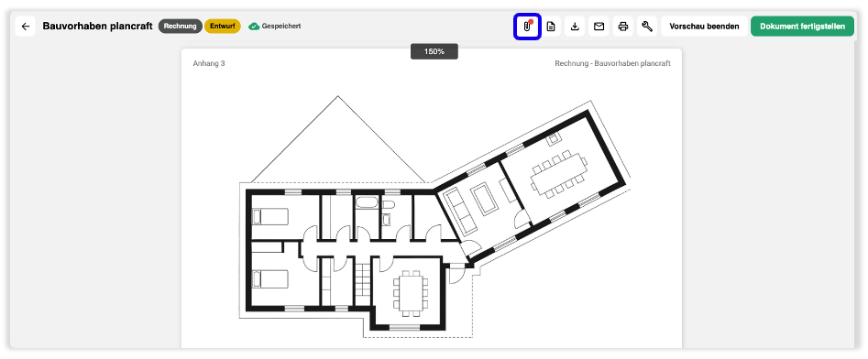The image size is (868, 359).
Task: Click the bathtub in the floor plan
Action: click(366, 202)
